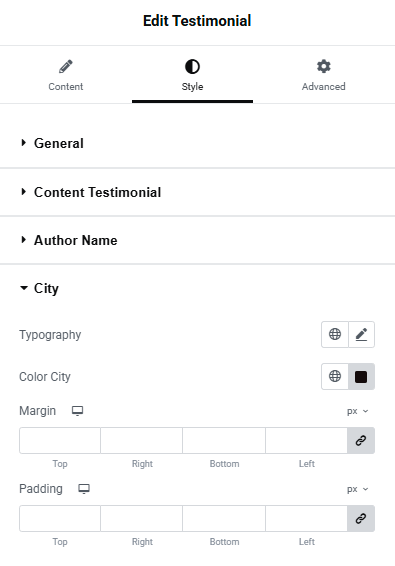Click the Padding responsive desktop icon
Screen dimensions: 395x566
tap(84, 489)
